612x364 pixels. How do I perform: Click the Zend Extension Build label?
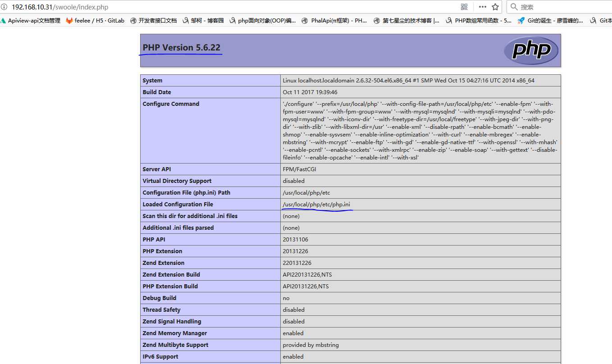click(x=171, y=275)
